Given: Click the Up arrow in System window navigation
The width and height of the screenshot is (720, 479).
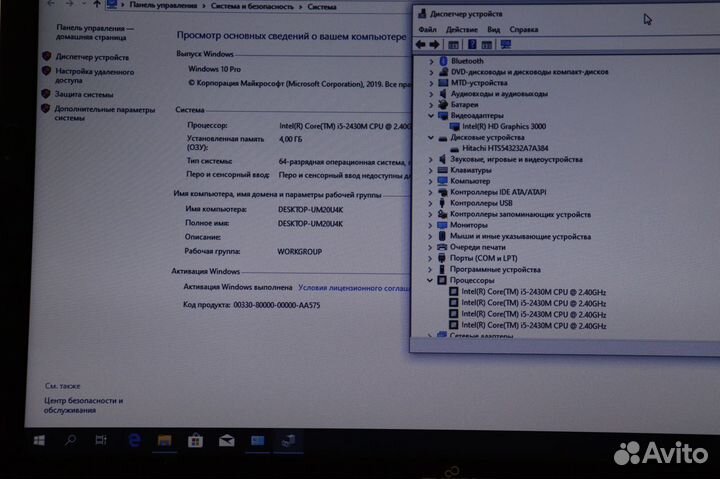Looking at the screenshot, I should click(x=96, y=4).
